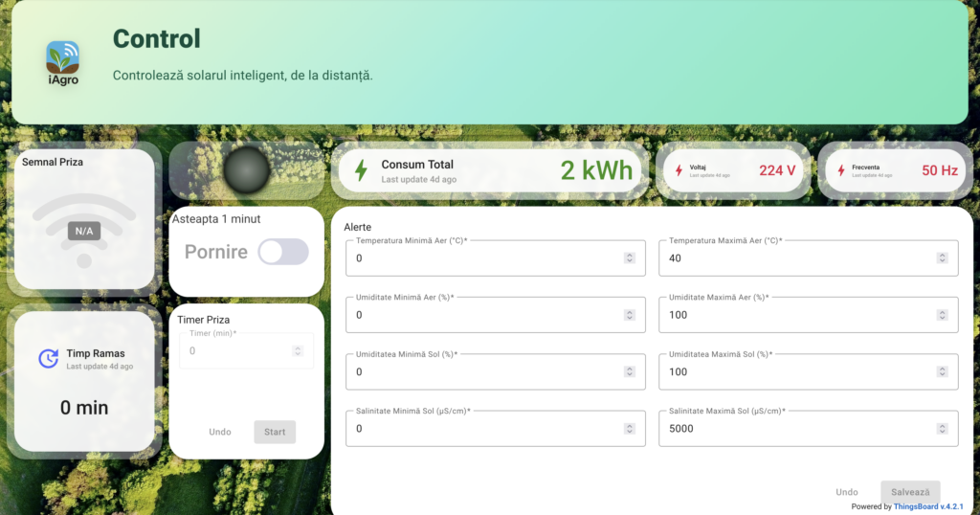The width and height of the screenshot is (980, 515).
Task: Click Undo in the Alerte panel
Action: click(x=846, y=491)
